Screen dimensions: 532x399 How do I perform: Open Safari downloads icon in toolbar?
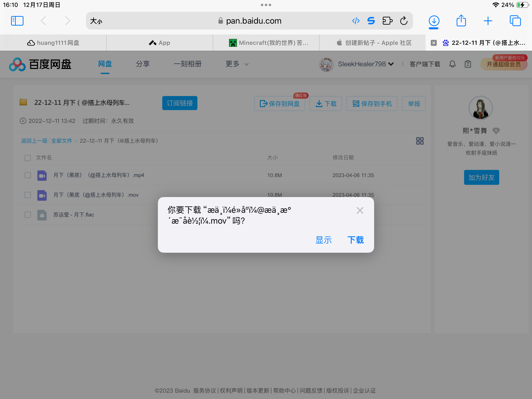point(434,21)
